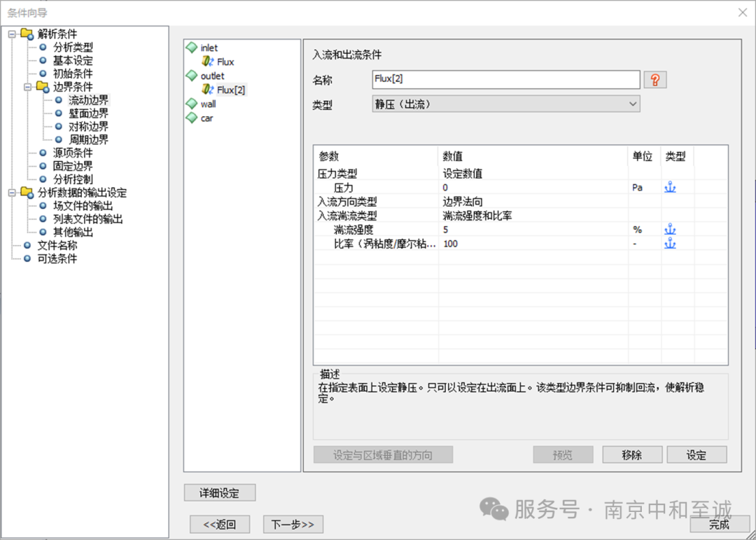This screenshot has width=756, height=540.
Task: Click the anchor icon in the 比率 row
Action: coord(670,244)
